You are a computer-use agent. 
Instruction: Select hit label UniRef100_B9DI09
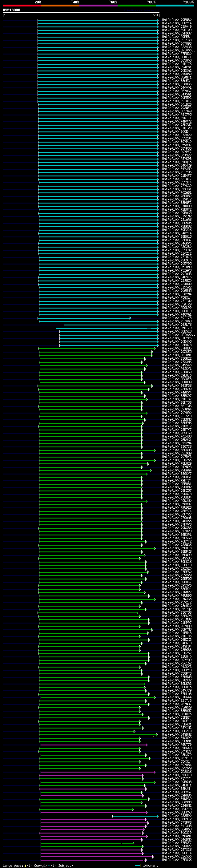point(177,30)
